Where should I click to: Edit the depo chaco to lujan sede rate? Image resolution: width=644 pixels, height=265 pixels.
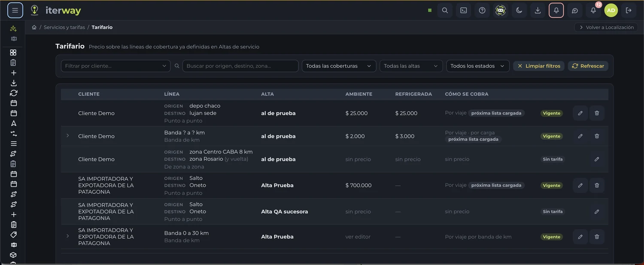click(580, 113)
